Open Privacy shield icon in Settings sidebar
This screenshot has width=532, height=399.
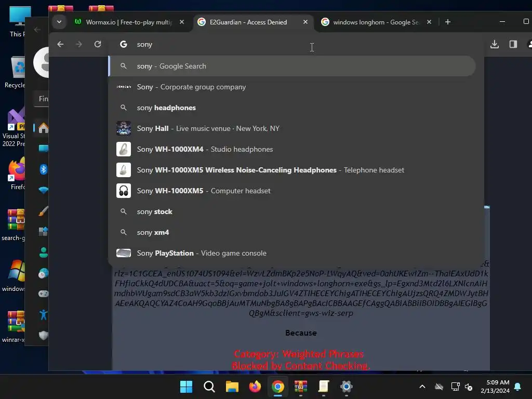(44, 335)
